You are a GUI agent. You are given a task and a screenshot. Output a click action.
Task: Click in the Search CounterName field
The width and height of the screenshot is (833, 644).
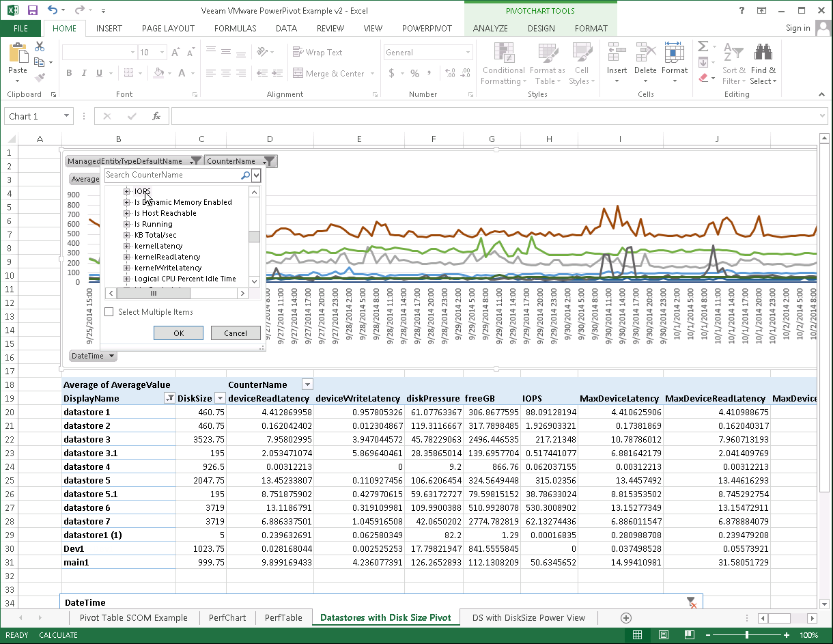click(x=172, y=175)
